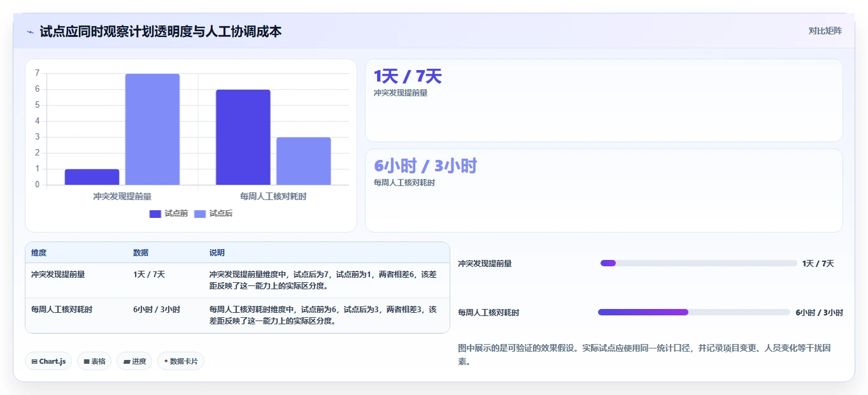Click the 说明 table column header
Viewport: 868px width, 395px height.
(217, 253)
